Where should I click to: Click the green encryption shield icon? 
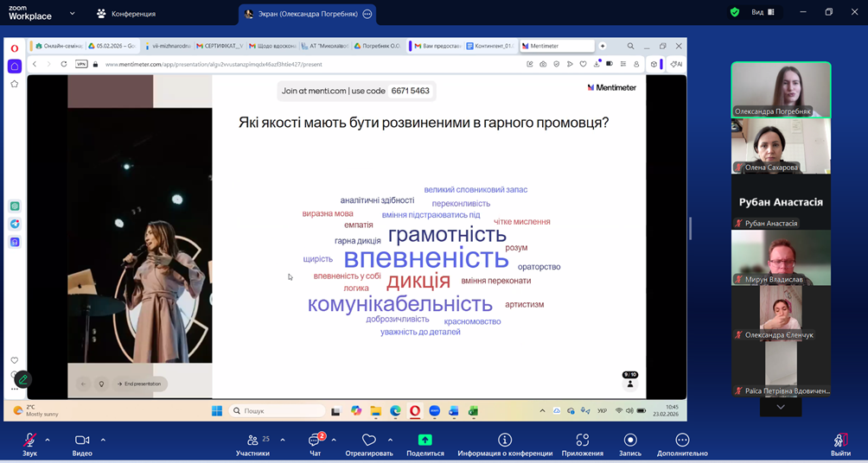tap(735, 12)
